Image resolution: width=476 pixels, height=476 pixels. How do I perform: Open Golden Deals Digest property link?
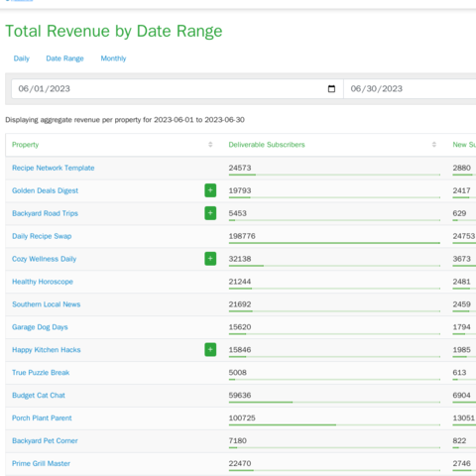(x=45, y=190)
